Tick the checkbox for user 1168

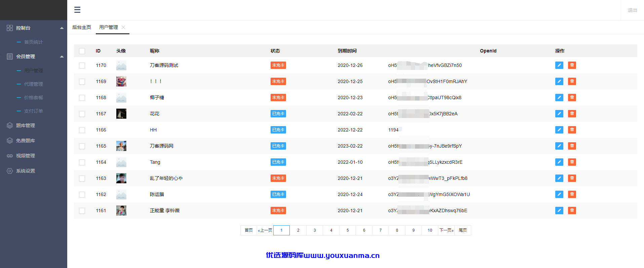[82, 98]
